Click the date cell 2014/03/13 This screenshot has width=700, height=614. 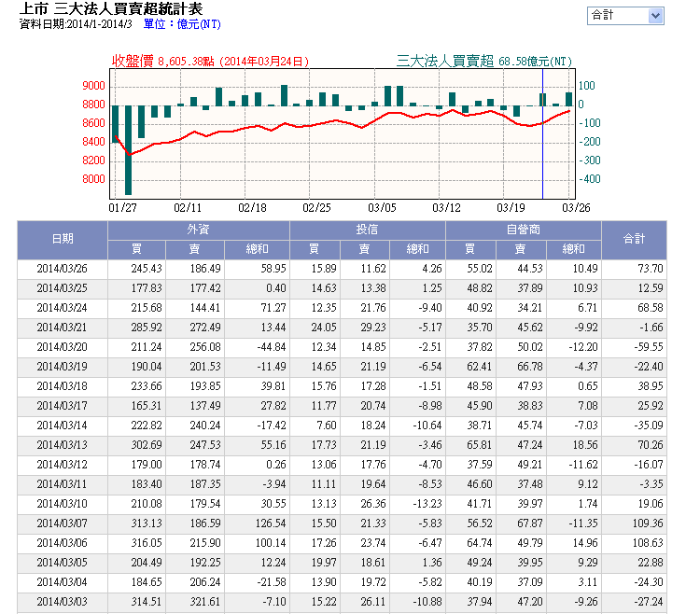pyautogui.click(x=62, y=445)
